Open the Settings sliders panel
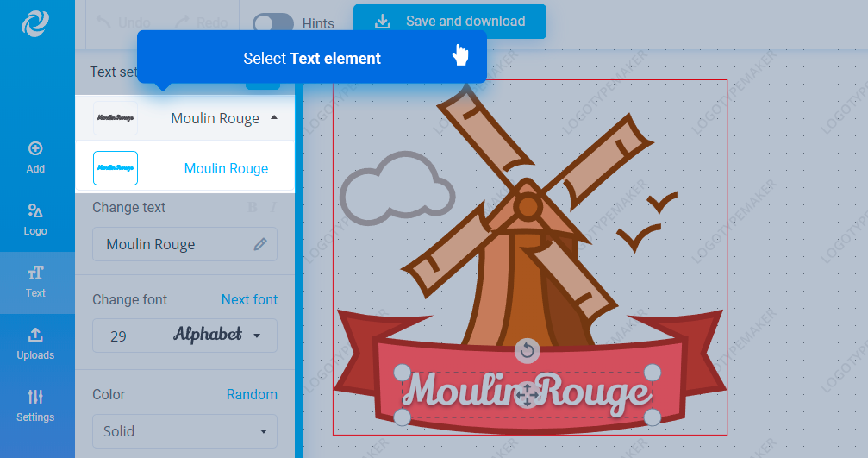The width and height of the screenshot is (868, 458). point(35,406)
